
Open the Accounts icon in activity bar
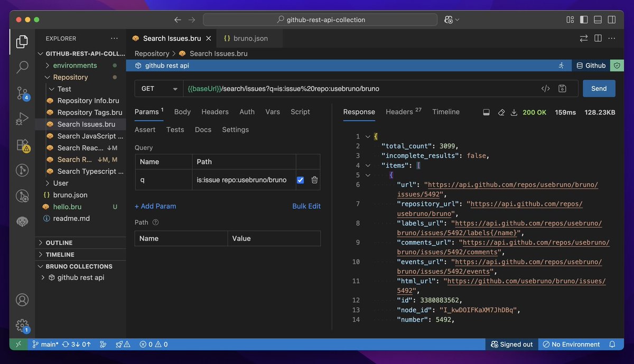(22, 300)
